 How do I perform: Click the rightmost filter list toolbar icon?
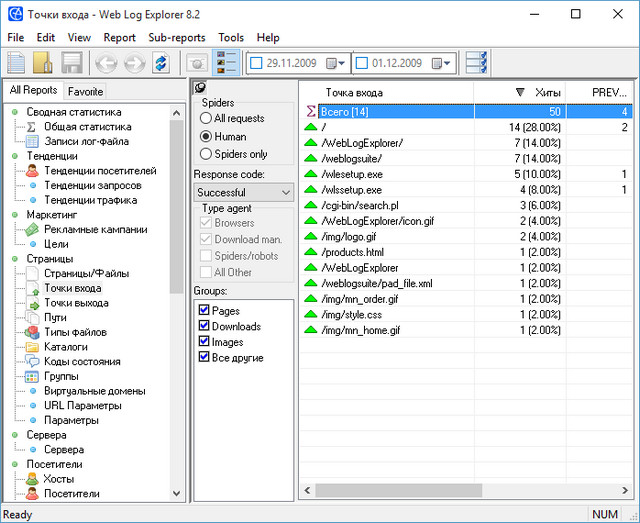pos(477,64)
